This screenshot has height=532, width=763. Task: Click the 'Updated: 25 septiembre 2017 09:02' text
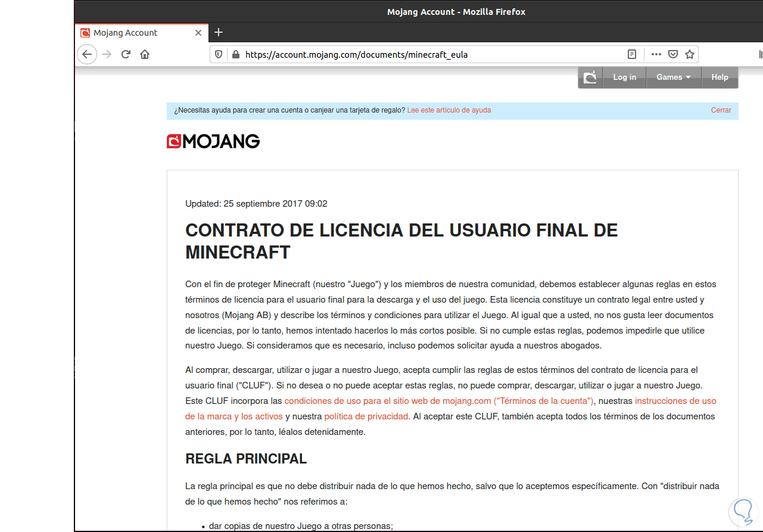pyautogui.click(x=256, y=204)
